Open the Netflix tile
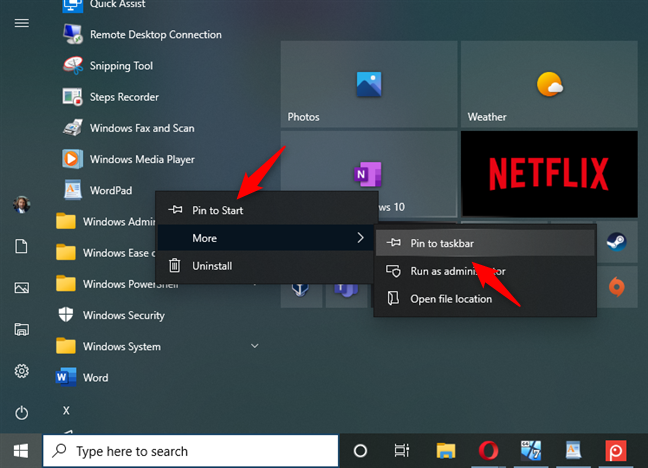This screenshot has width=648, height=468. click(x=549, y=174)
